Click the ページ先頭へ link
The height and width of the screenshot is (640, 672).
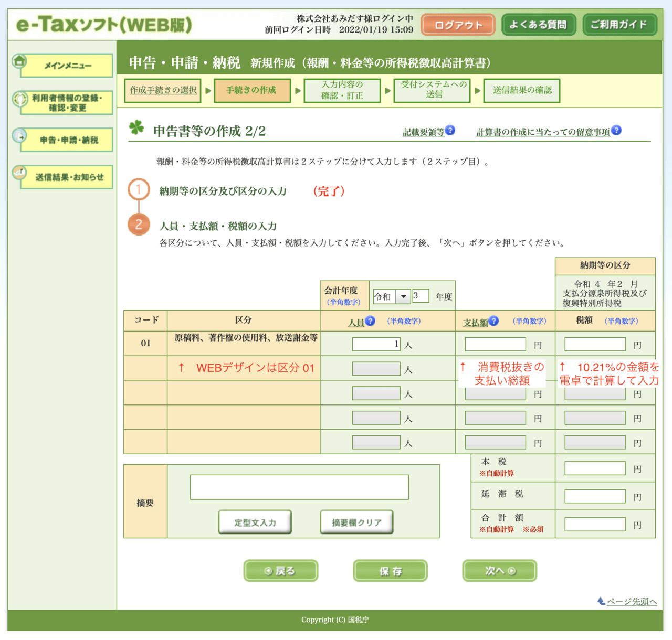pyautogui.click(x=632, y=602)
